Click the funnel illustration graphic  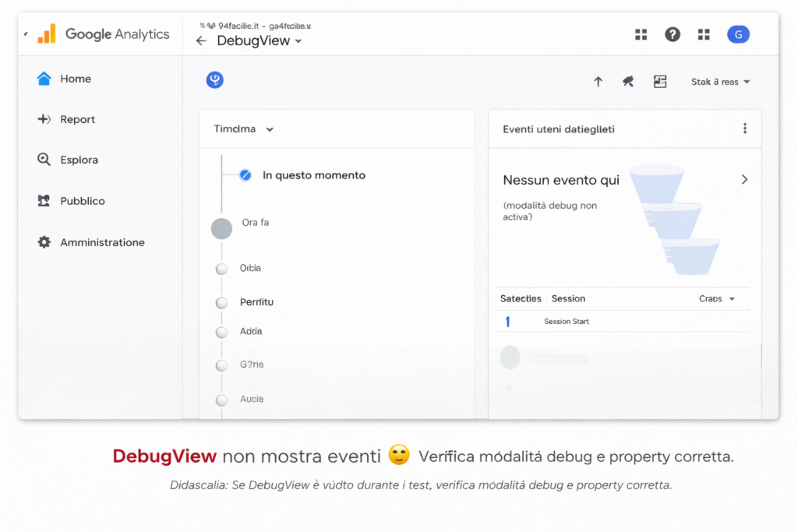coord(675,219)
